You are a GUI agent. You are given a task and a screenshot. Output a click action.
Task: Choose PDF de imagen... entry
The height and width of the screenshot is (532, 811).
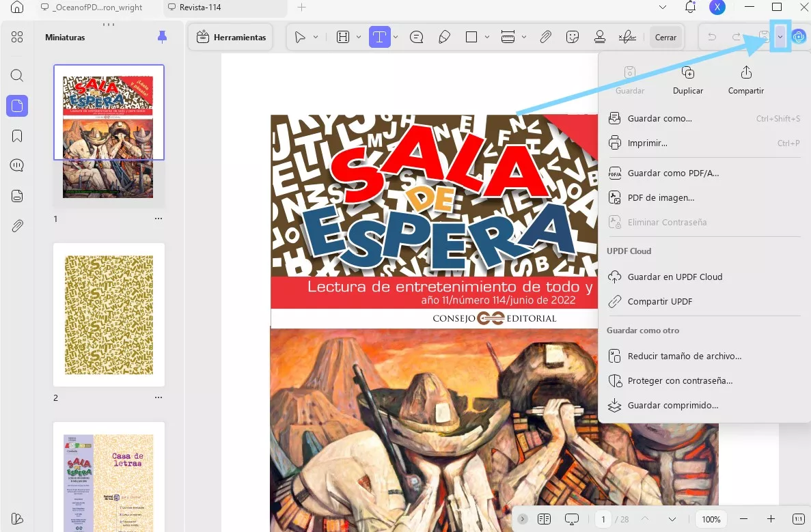pyautogui.click(x=704, y=197)
